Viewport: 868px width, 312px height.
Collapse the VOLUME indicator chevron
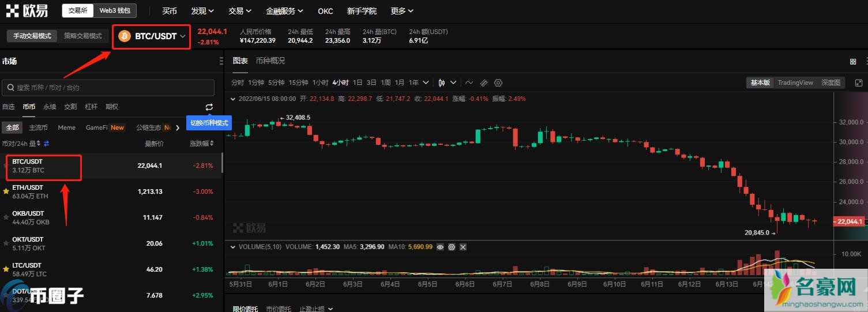coord(233,247)
